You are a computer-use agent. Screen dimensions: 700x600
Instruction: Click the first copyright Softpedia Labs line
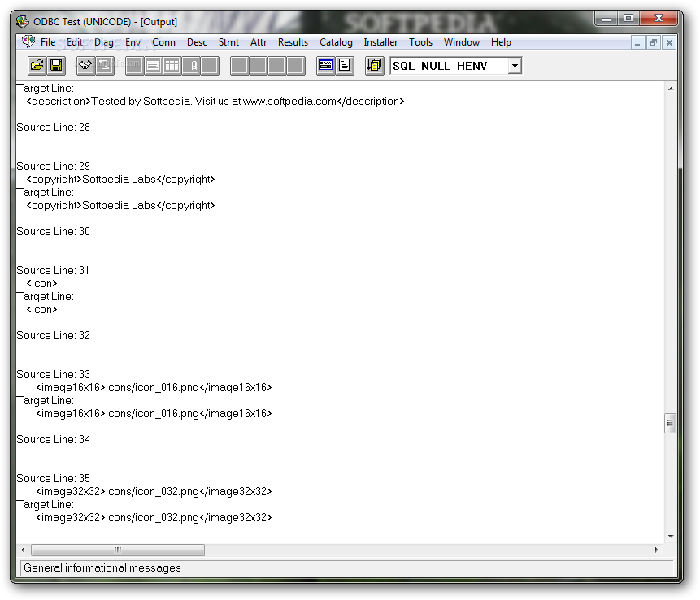120,180
